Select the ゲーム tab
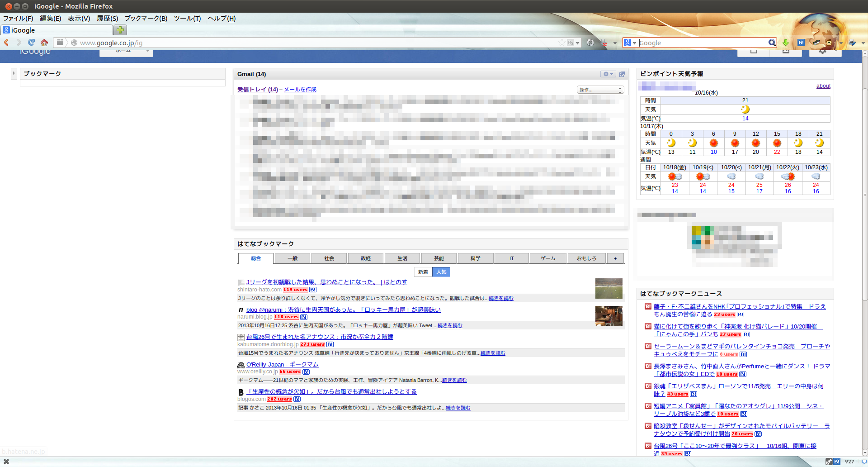This screenshot has height=467, width=868. point(548,258)
